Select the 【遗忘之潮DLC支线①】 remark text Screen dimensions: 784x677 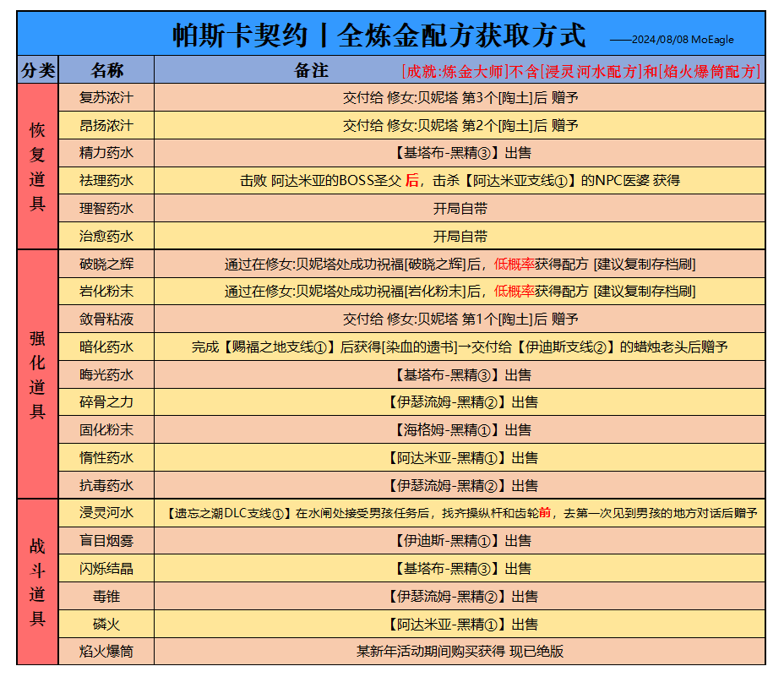point(460,513)
